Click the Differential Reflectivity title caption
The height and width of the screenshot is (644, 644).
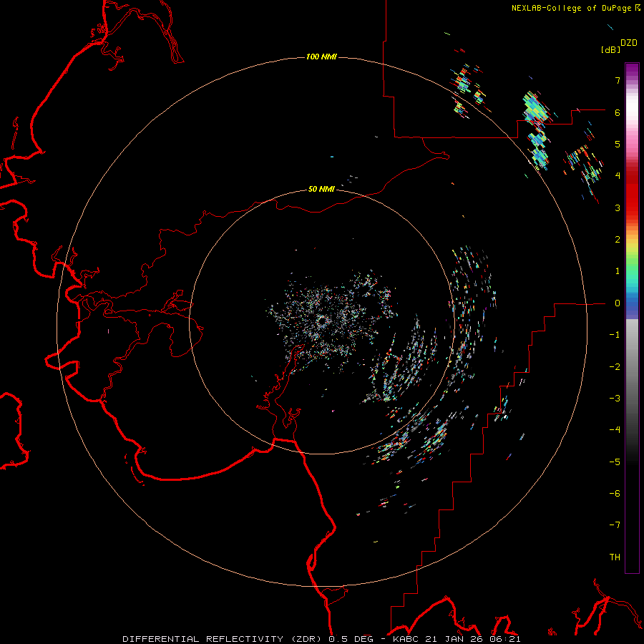[x=321, y=639]
